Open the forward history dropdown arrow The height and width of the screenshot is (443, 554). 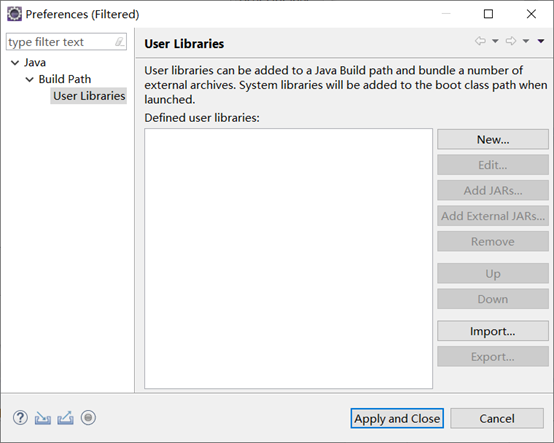(x=526, y=41)
